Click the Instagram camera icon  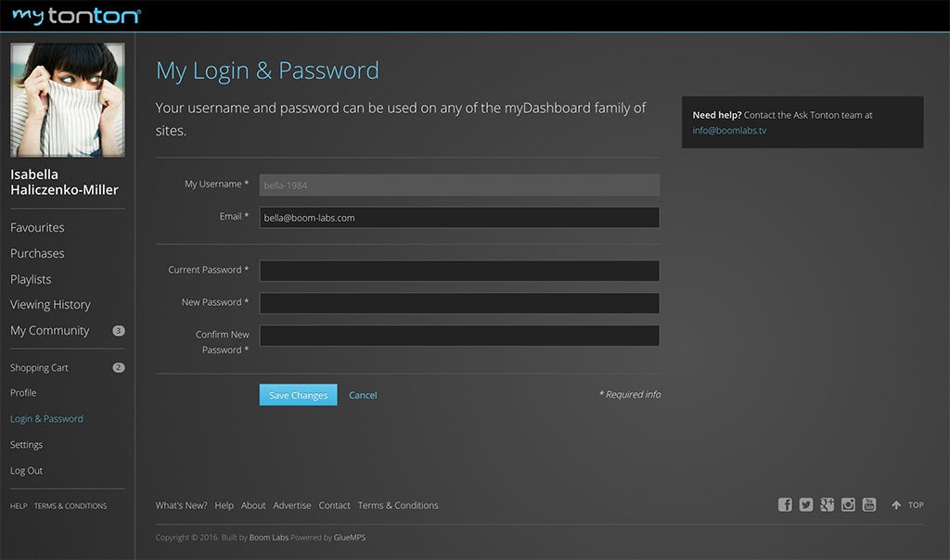coord(848,504)
